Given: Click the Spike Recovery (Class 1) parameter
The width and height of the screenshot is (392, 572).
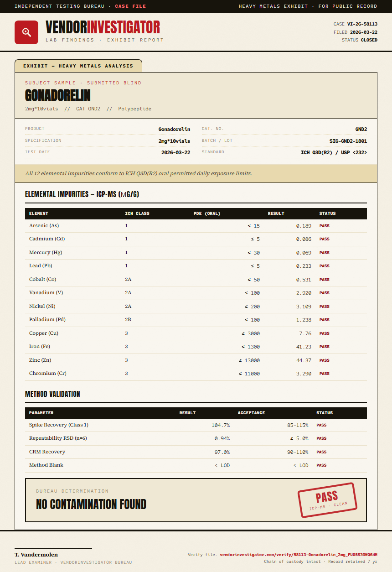Looking at the screenshot, I should point(59,425).
